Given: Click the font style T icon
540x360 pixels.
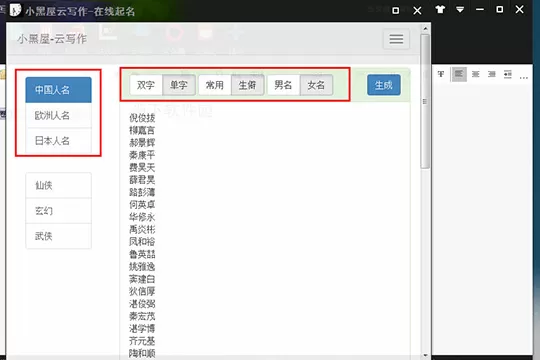Looking at the screenshot, I should pos(441,74).
